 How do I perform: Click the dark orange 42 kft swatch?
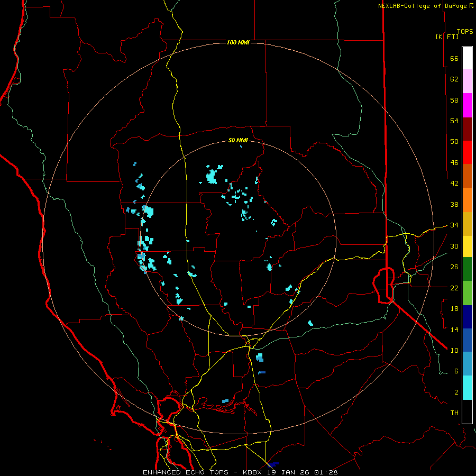(467, 176)
